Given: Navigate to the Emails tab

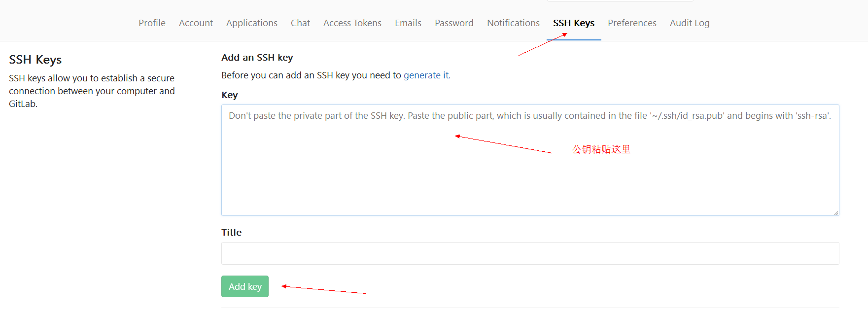Looking at the screenshot, I should tap(408, 23).
